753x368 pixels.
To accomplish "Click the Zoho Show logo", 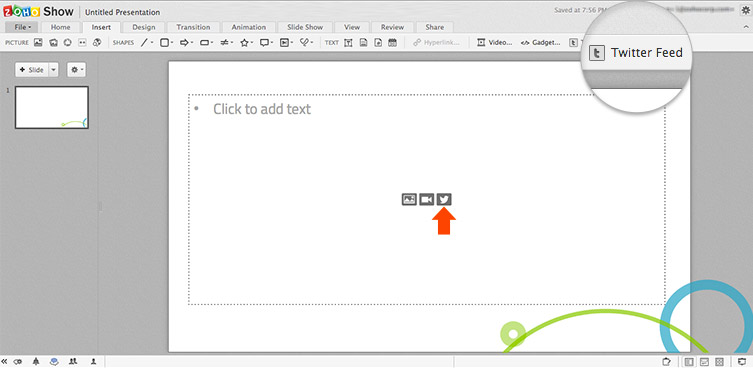I will click(x=38, y=11).
